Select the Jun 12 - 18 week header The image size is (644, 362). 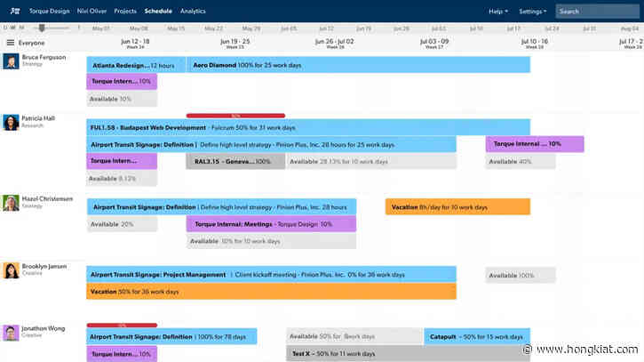pyautogui.click(x=135, y=44)
